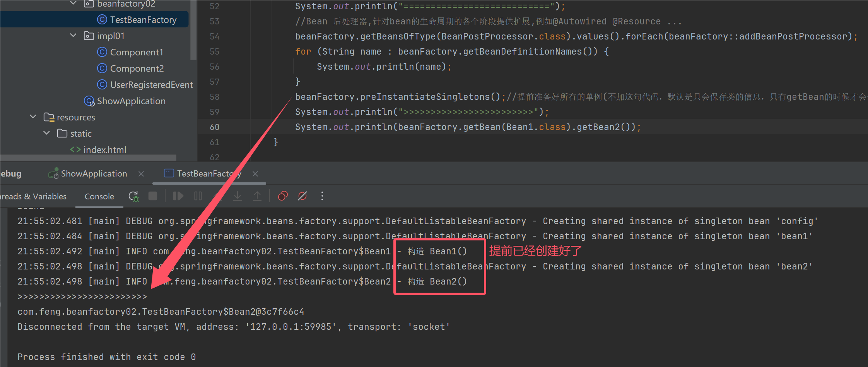Click console line creating singleton bean 'config'

[x=418, y=221]
